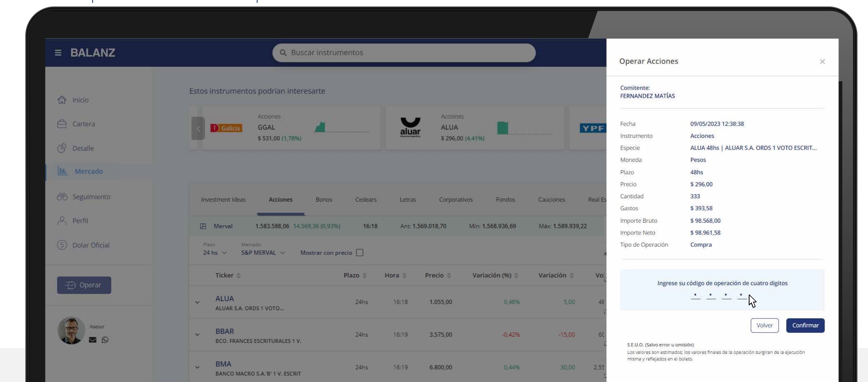868x382 pixels.
Task: Click the Perfil user icon
Action: point(62,221)
